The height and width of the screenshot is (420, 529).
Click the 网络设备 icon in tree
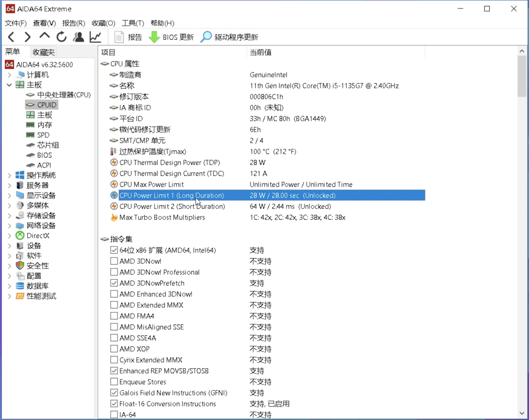pyautogui.click(x=20, y=225)
